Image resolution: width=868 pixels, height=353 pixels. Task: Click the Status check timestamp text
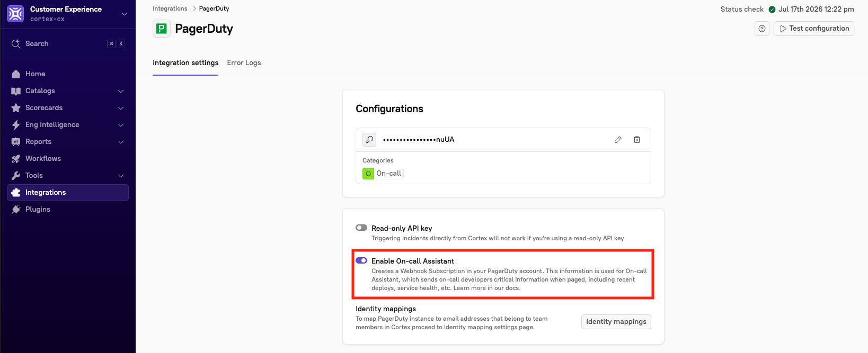pos(816,9)
